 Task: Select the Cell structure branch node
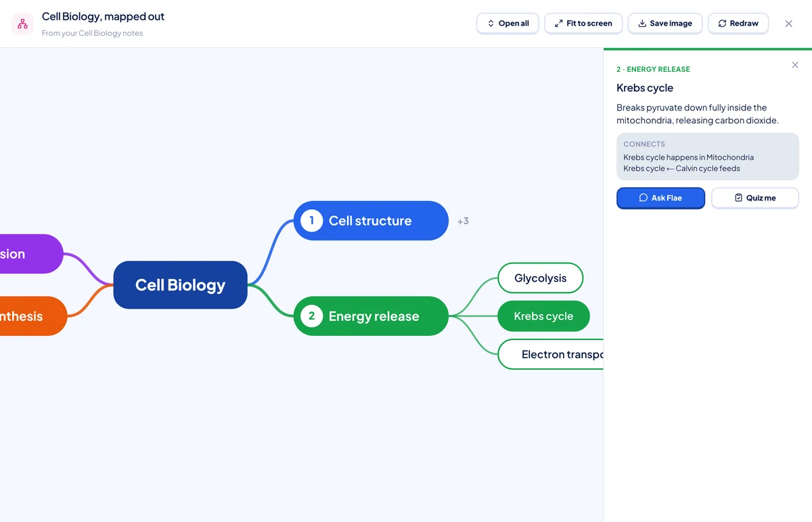click(371, 221)
